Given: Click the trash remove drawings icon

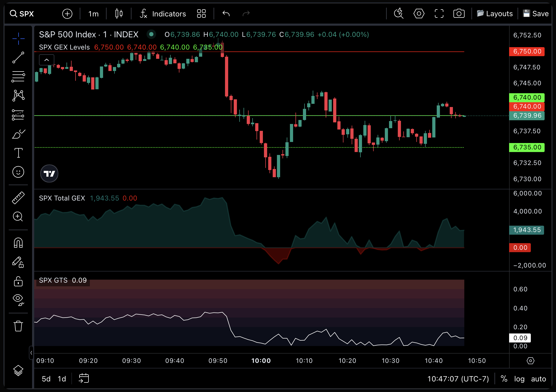Looking at the screenshot, I should pyautogui.click(x=18, y=326).
